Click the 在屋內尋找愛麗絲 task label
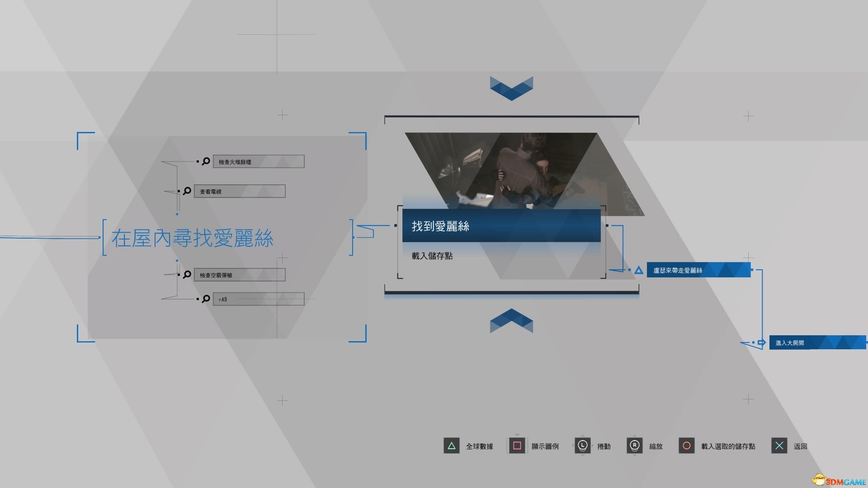868x488 pixels. 191,237
